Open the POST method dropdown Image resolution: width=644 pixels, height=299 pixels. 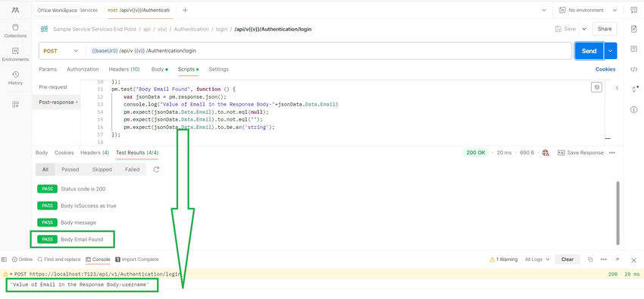click(61, 51)
